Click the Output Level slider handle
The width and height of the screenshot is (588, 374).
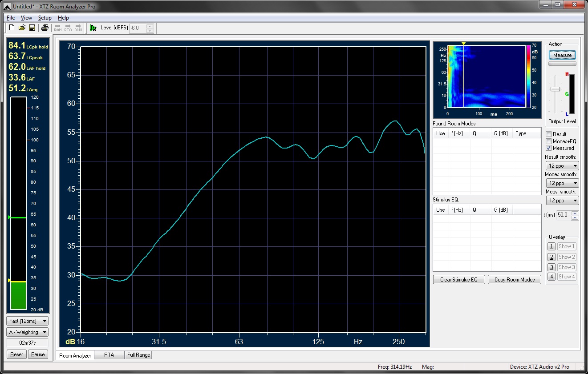(x=555, y=89)
